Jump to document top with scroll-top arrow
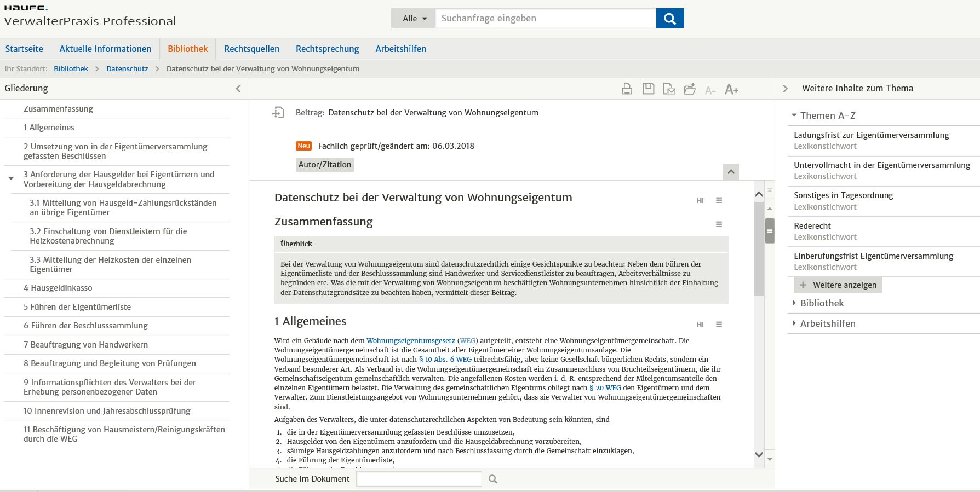Viewport: 980px width, 492px height. coord(770,190)
